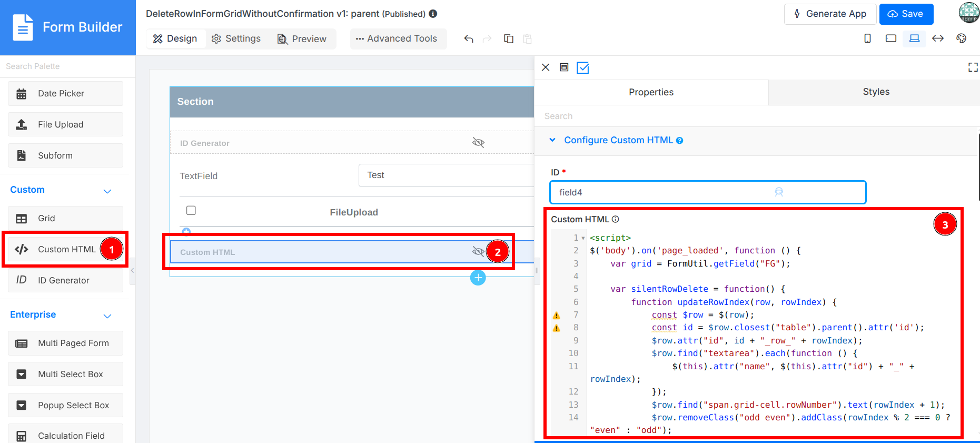Click the Save button

906,14
